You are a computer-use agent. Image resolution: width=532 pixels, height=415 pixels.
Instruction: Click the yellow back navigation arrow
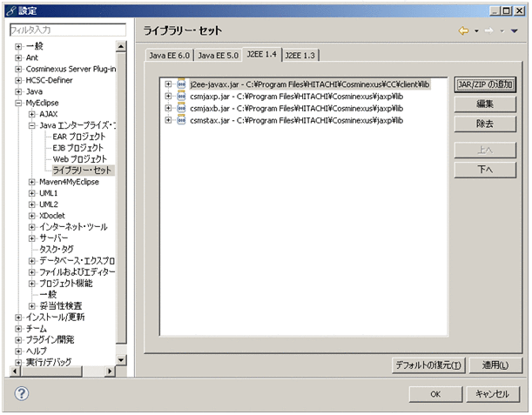click(463, 30)
